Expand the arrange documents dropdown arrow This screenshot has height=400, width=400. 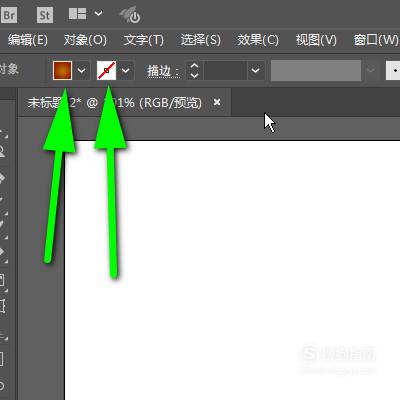tap(98, 14)
